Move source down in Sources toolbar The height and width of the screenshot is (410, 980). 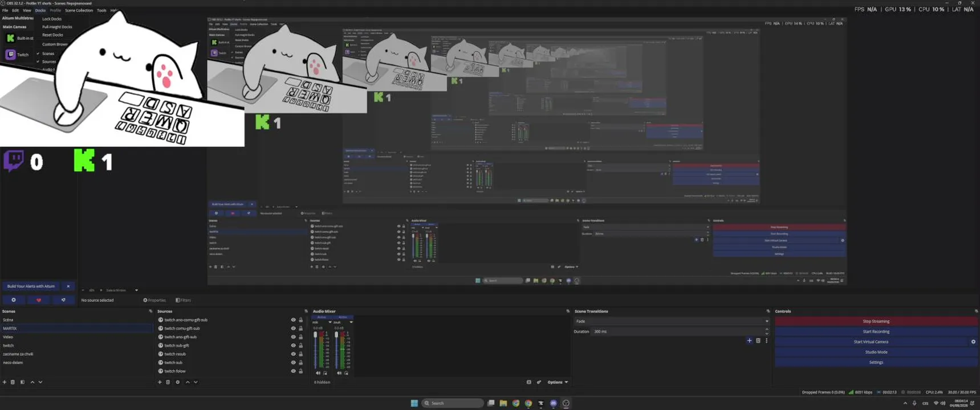click(196, 382)
